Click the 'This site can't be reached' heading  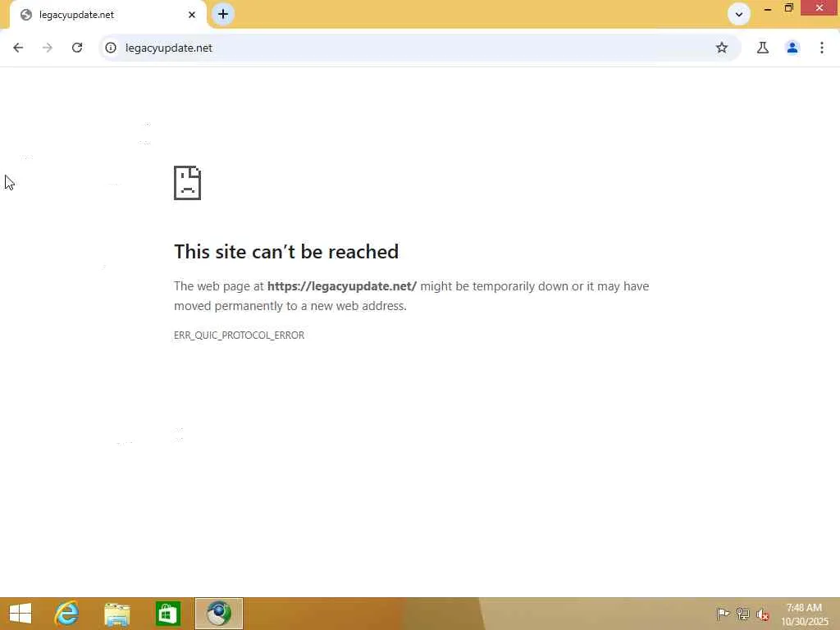pos(286,252)
